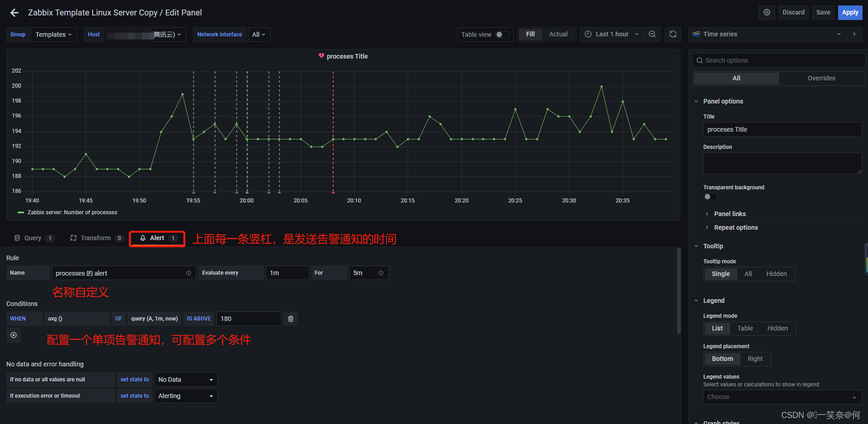Set tooltip mode to Single
Image resolution: width=868 pixels, height=424 pixels.
point(721,274)
